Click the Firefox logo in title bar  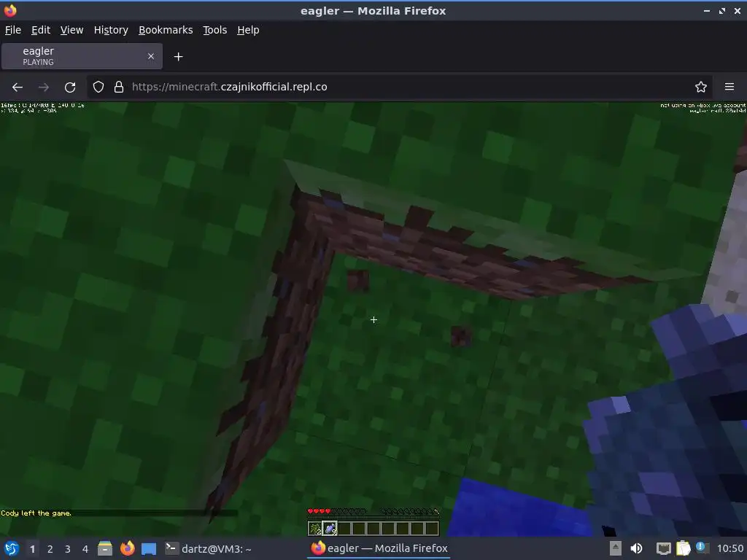point(10,10)
